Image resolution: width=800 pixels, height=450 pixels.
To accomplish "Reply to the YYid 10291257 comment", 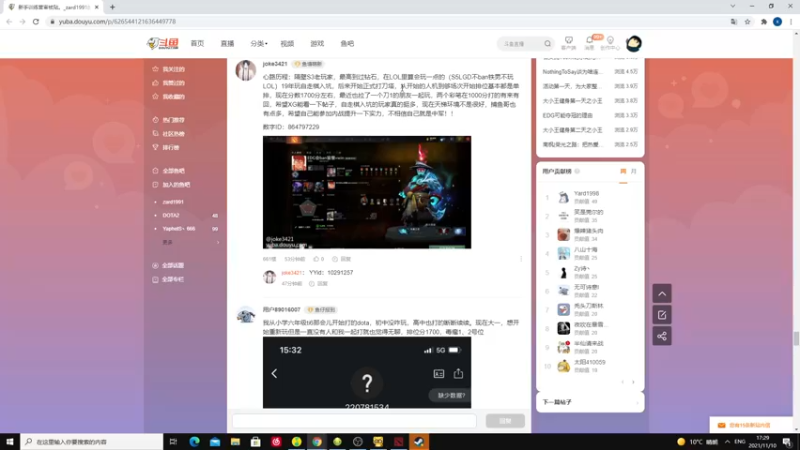I will 318,284.
